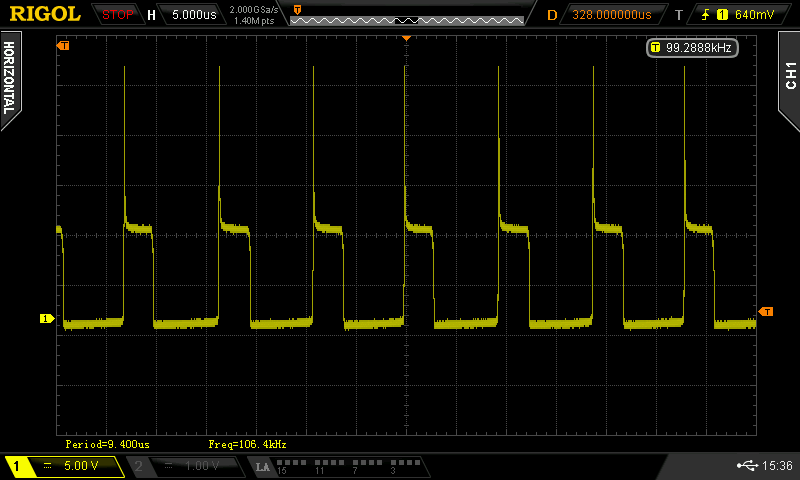
Task: Open the HORIZONTAL side tab
Action: [10, 78]
